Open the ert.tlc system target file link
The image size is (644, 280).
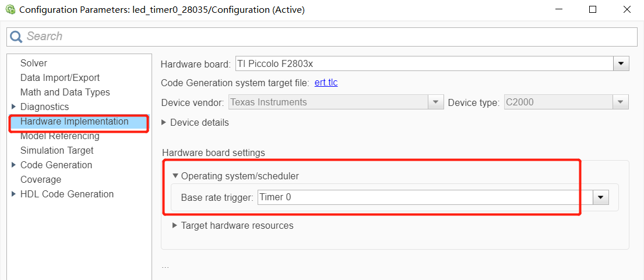pyautogui.click(x=326, y=83)
